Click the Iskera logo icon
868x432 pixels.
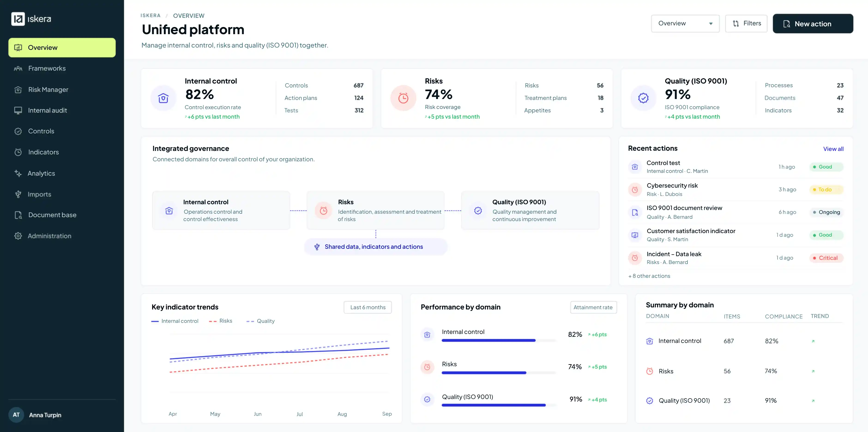18,19
